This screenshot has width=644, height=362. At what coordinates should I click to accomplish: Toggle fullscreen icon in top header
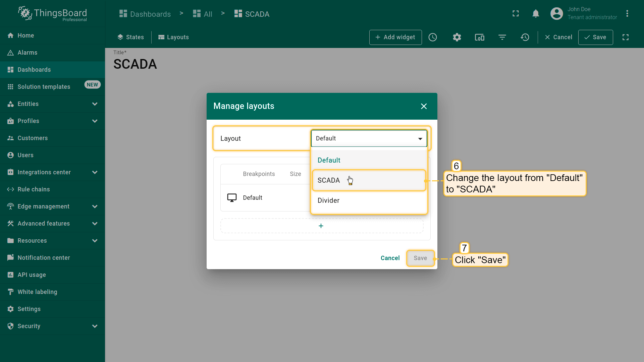click(x=516, y=14)
